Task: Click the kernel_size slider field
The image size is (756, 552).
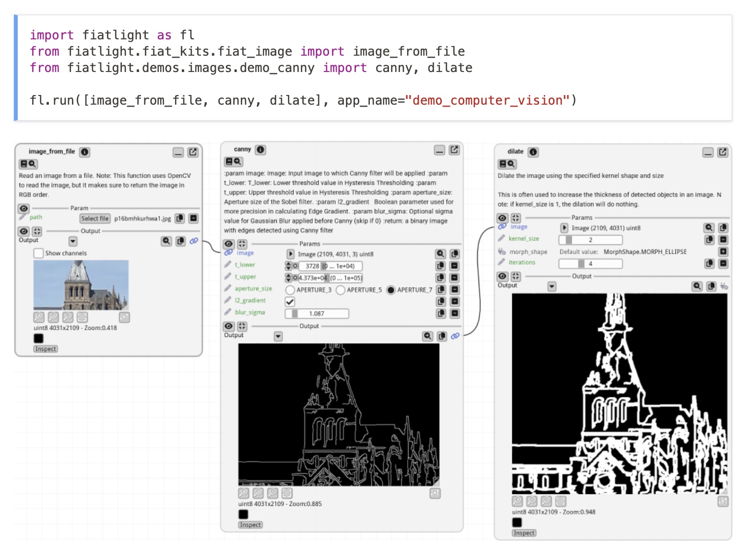Action: 591,240
